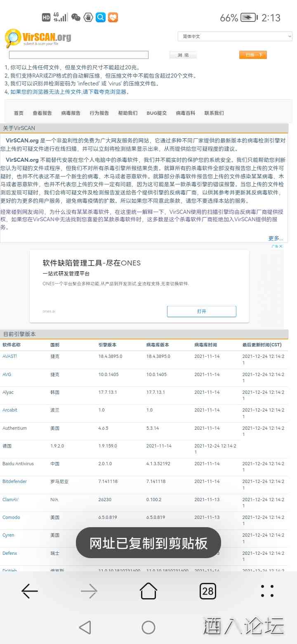The width and height of the screenshot is (297, 644).
Task: Open the AVAST! engine link
Action: pyautogui.click(x=9, y=356)
